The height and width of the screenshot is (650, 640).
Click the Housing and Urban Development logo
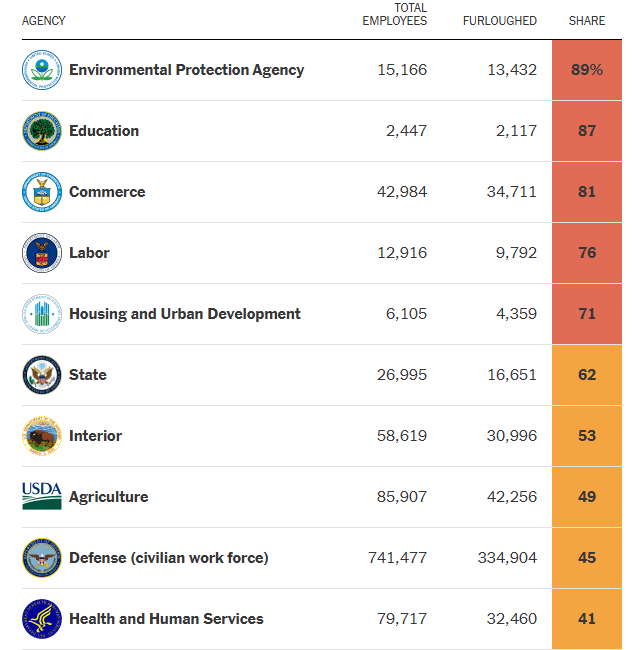pos(42,314)
